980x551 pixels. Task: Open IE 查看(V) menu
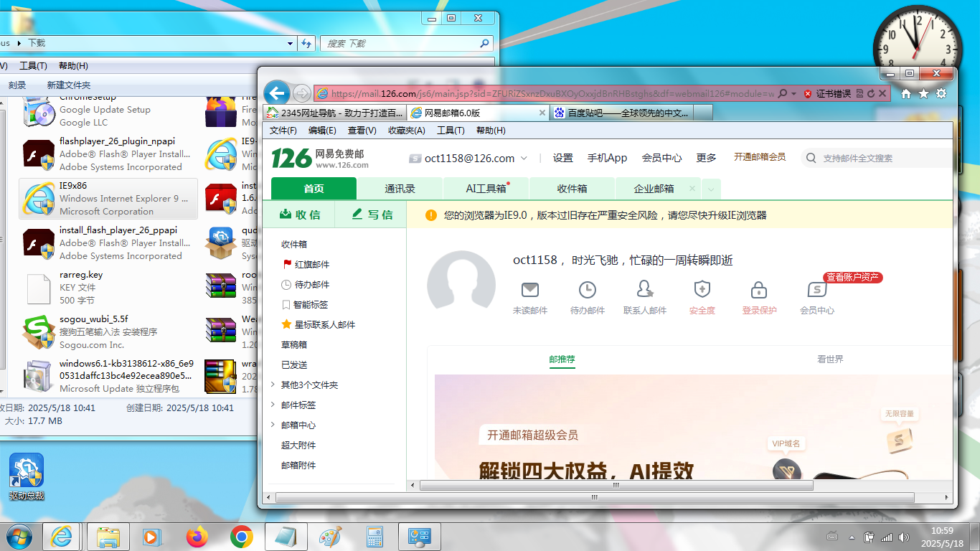click(x=362, y=131)
